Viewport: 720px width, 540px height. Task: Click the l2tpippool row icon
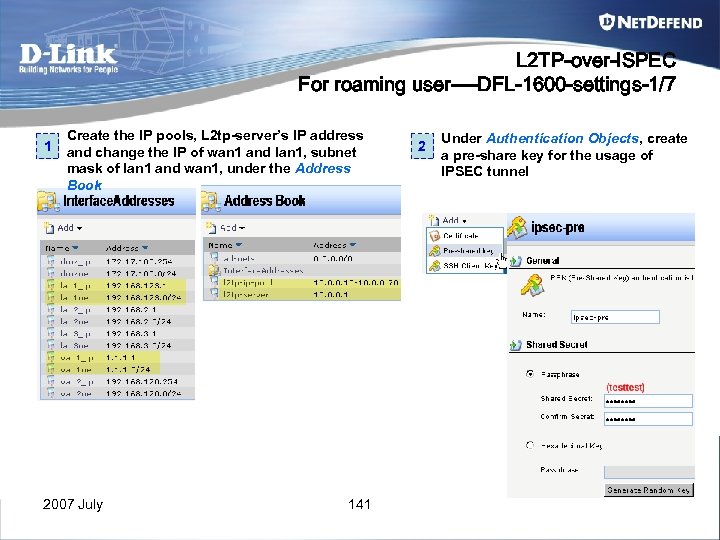pyautogui.click(x=214, y=282)
